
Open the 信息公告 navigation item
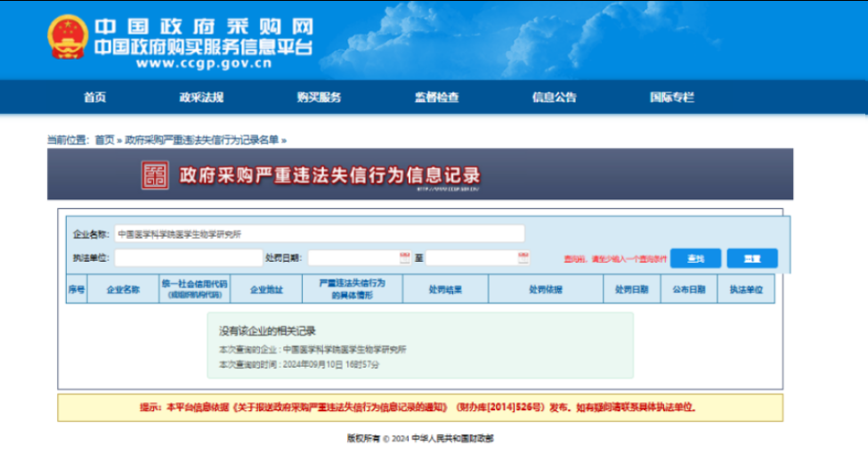(554, 97)
